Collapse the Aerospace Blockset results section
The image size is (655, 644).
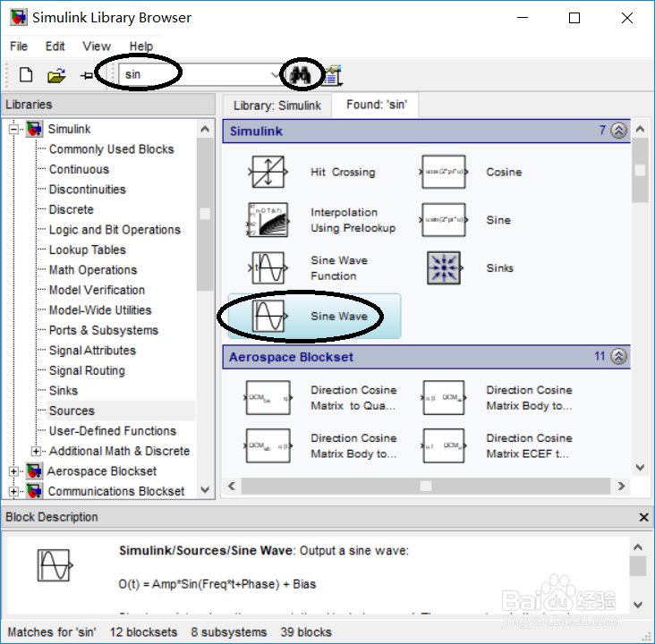[618, 356]
